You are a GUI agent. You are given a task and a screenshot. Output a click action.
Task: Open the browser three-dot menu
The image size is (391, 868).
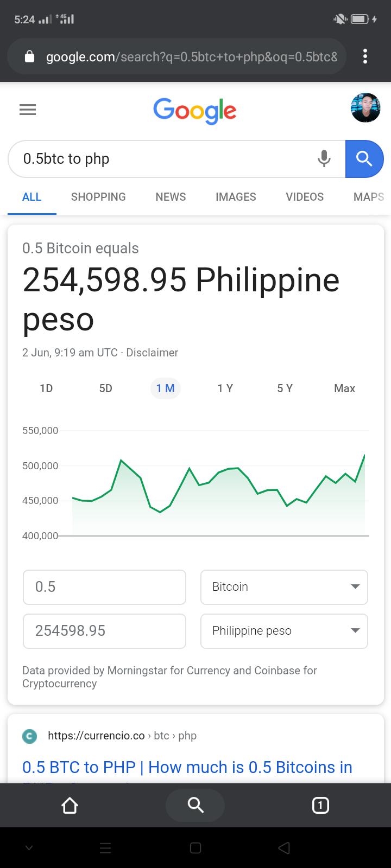click(365, 56)
